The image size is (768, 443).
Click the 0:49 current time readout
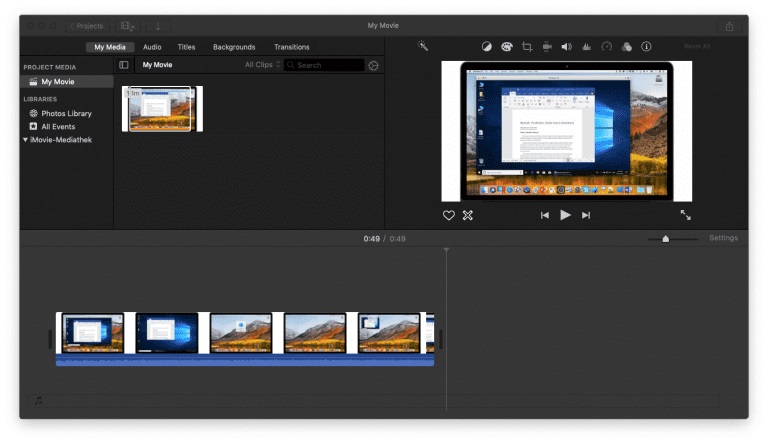[371, 239]
